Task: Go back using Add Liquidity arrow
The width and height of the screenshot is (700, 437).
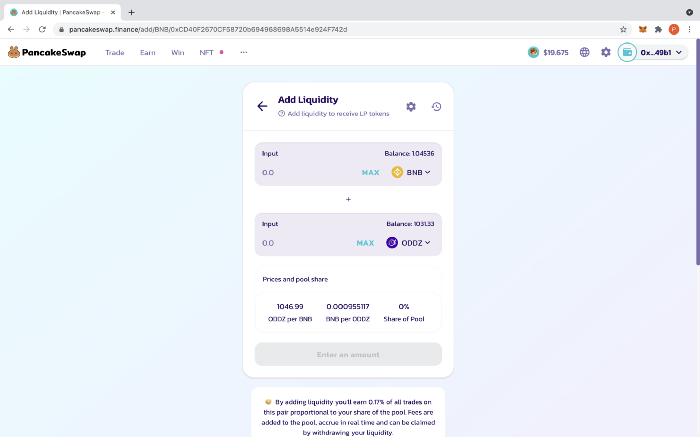Action: (x=262, y=106)
